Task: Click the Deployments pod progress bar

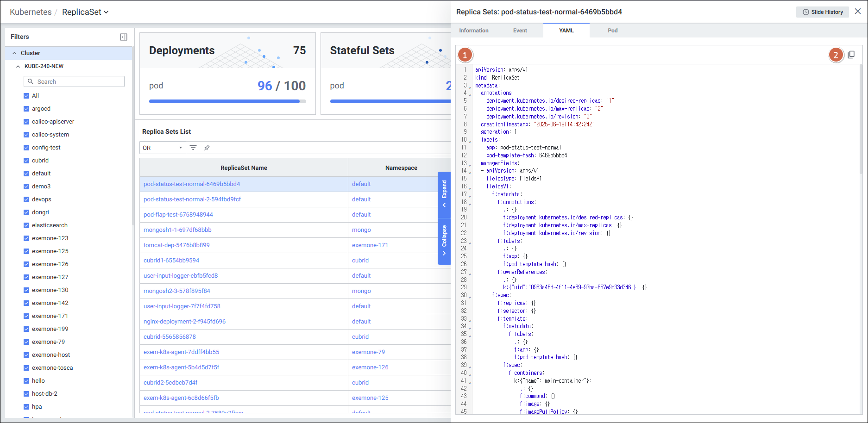Action: coord(227,101)
